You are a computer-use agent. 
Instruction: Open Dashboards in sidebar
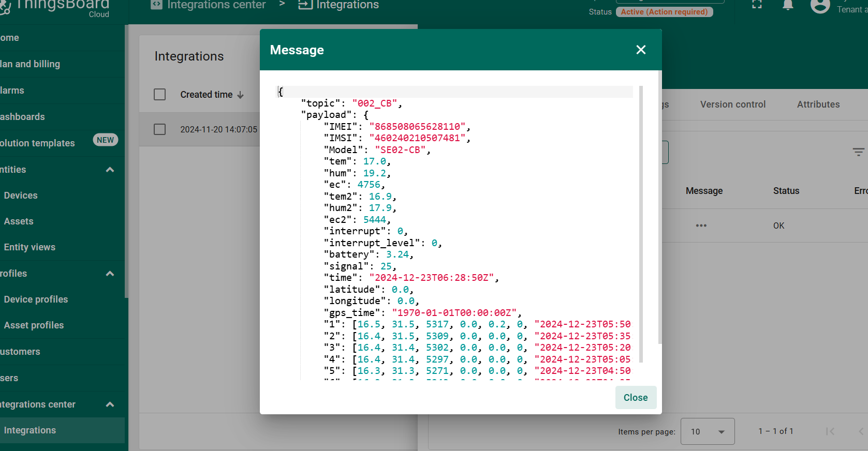pyautogui.click(x=62, y=117)
